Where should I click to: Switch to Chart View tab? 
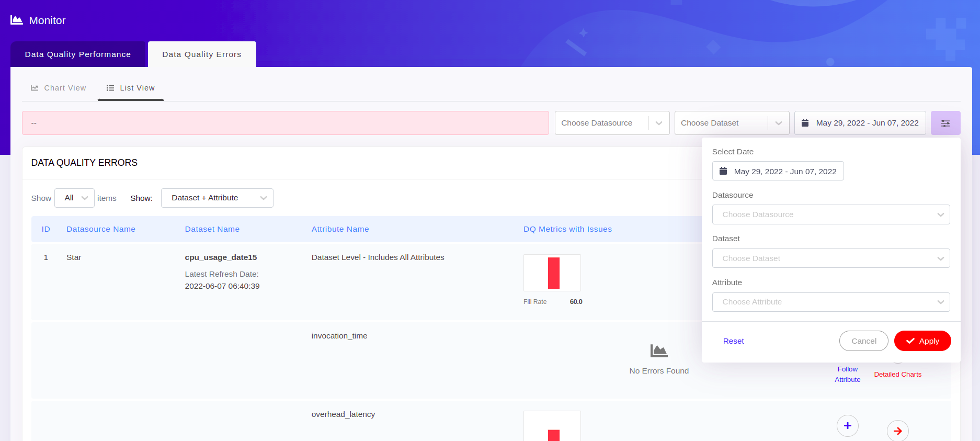pos(59,88)
